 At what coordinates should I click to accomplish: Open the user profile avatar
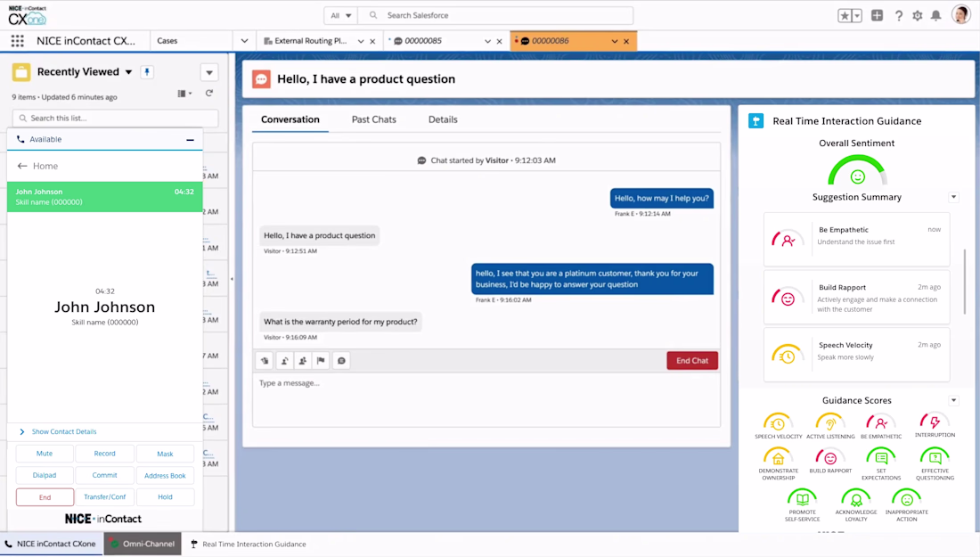tap(960, 14)
